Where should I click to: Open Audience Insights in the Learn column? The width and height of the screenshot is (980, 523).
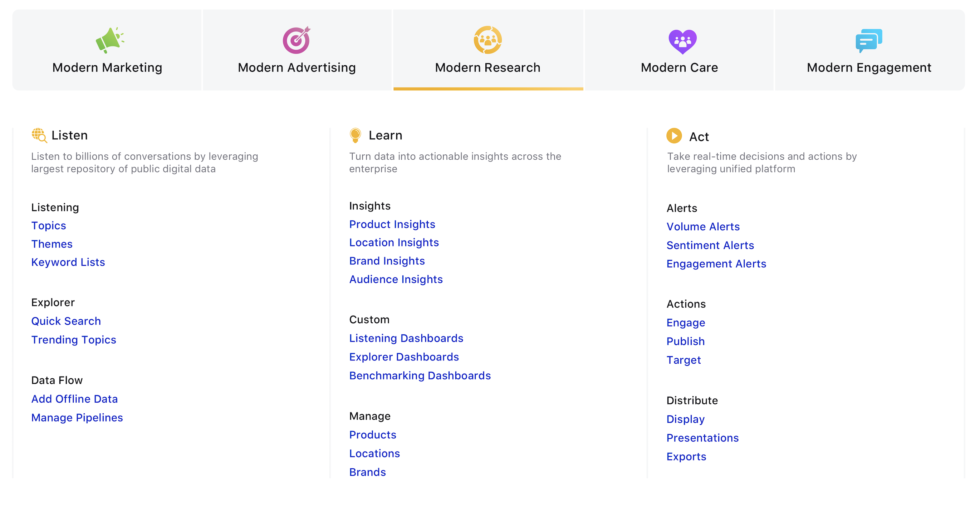coord(396,279)
